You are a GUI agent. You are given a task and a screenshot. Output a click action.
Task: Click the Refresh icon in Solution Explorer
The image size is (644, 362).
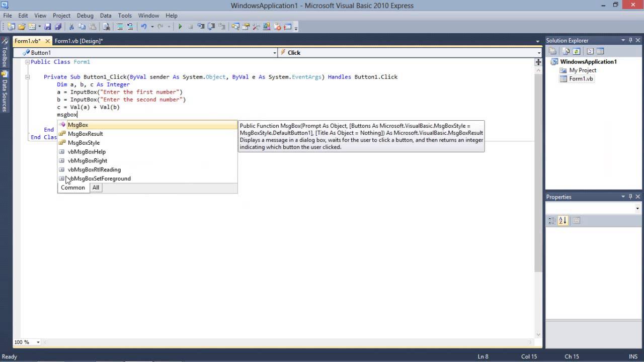pyautogui.click(x=576, y=51)
